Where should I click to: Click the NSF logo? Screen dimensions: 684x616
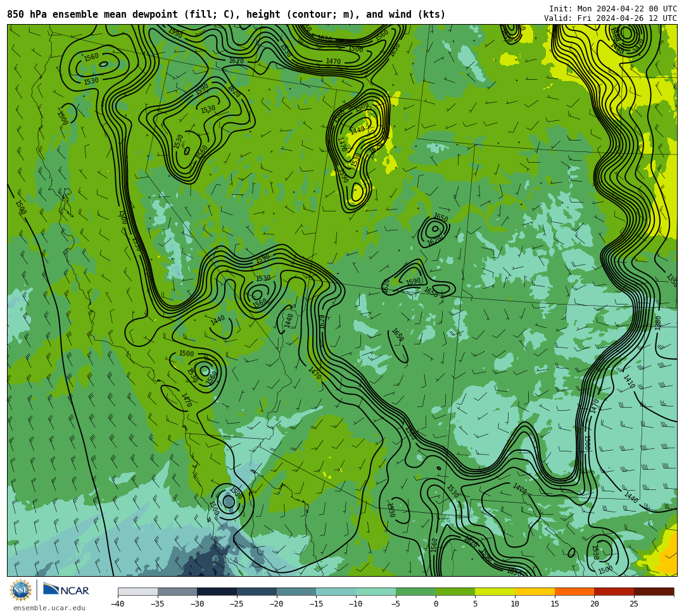click(20, 590)
